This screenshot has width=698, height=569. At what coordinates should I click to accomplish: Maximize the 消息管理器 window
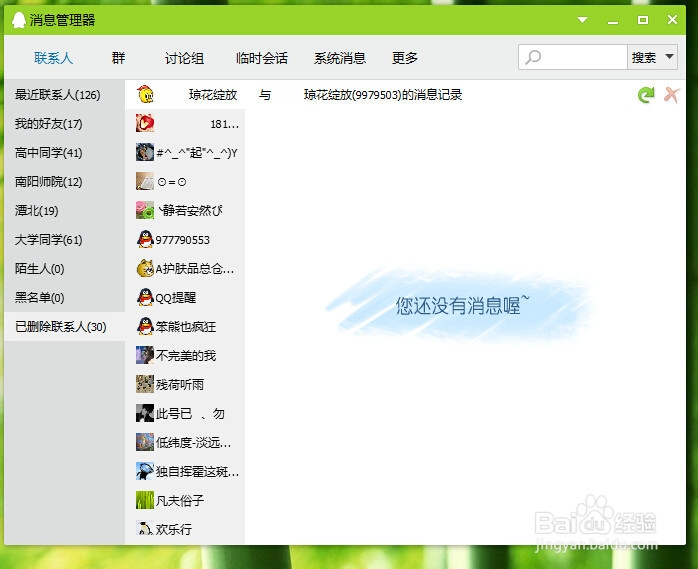tap(642, 20)
